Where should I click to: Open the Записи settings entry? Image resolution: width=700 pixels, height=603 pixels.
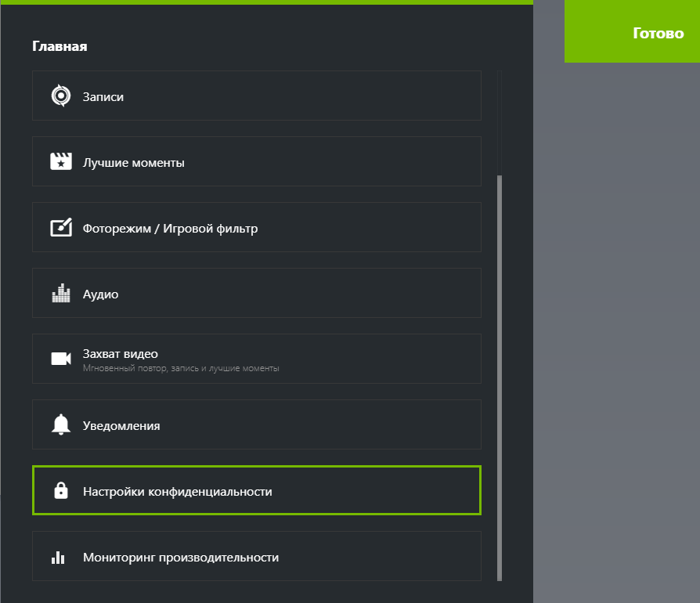pyautogui.click(x=256, y=96)
